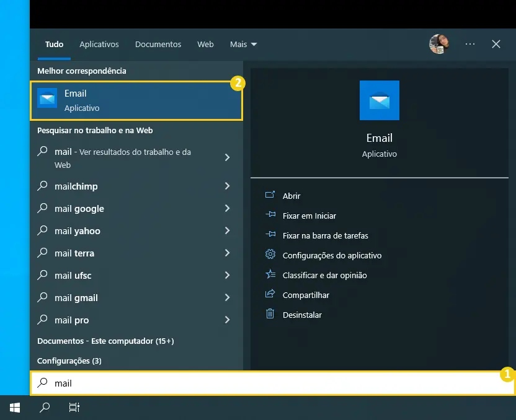Image resolution: width=516 pixels, height=420 pixels.
Task: Click the trash icon for Desinstalar
Action: coord(270,314)
